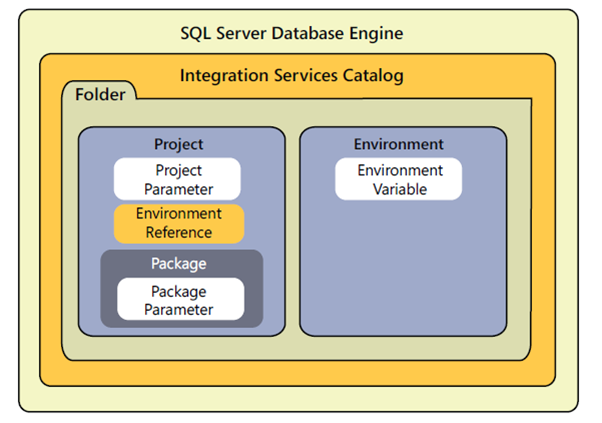Click the SQL Server Database Engine title
This screenshot has width=602, height=423.
[x=291, y=33]
